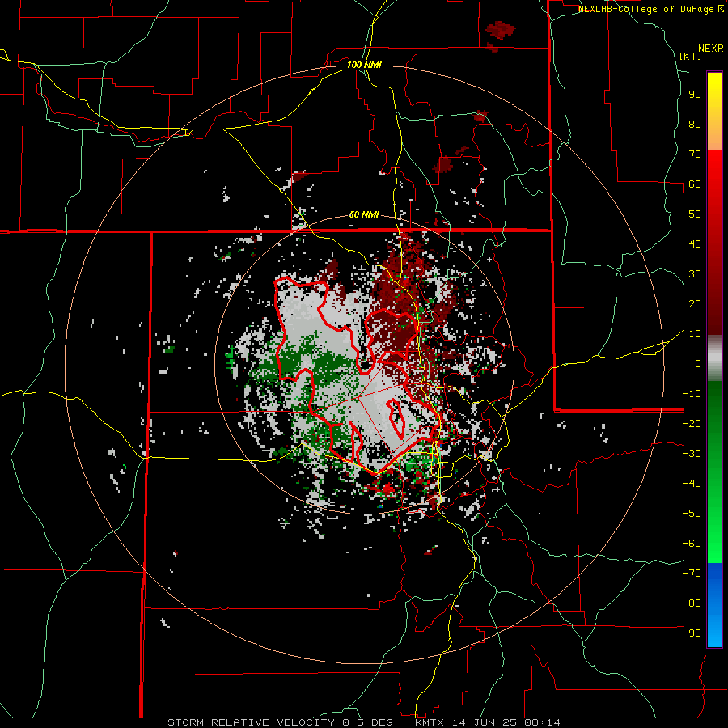
Task: Click the 20 value on velocity scale
Action: pos(695,304)
